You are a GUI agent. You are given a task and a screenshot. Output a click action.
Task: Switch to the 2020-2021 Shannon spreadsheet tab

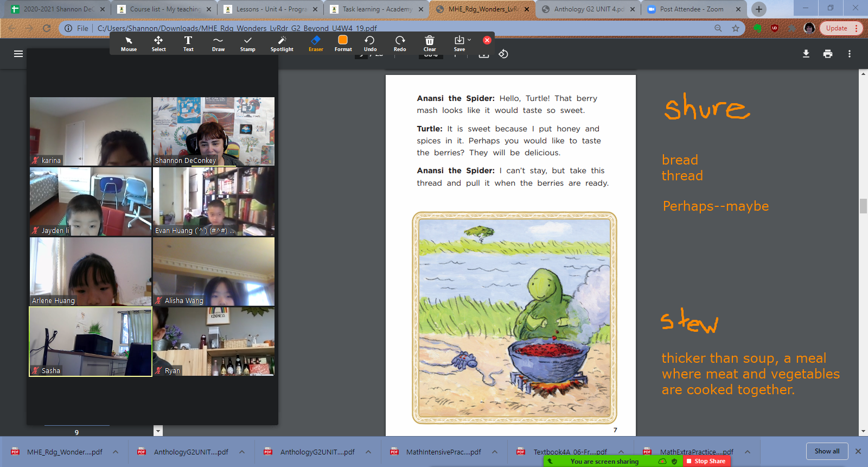tap(57, 9)
